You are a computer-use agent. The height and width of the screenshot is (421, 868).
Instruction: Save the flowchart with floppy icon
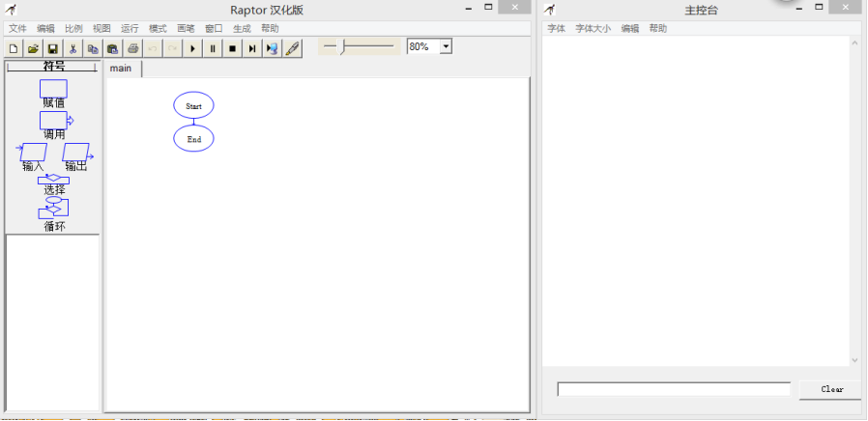(x=53, y=48)
